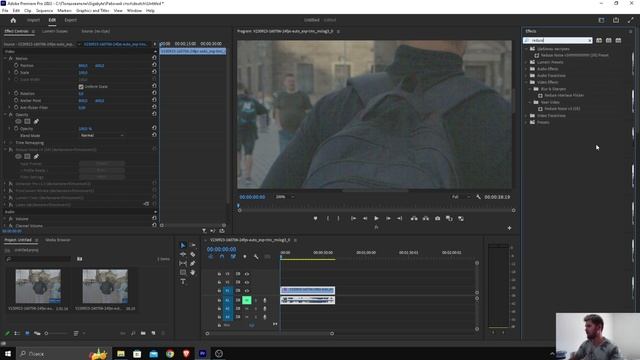The image size is (640, 360).
Task: Click Export Frame camera icon
Action: click(x=438, y=218)
